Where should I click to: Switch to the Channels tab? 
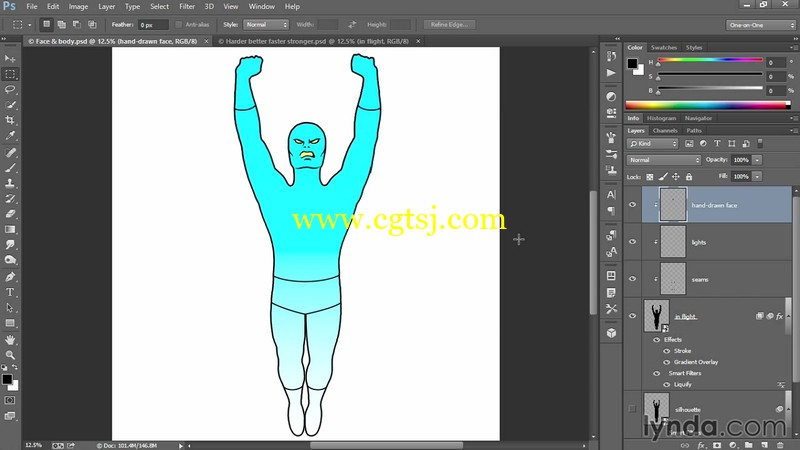[x=665, y=131]
